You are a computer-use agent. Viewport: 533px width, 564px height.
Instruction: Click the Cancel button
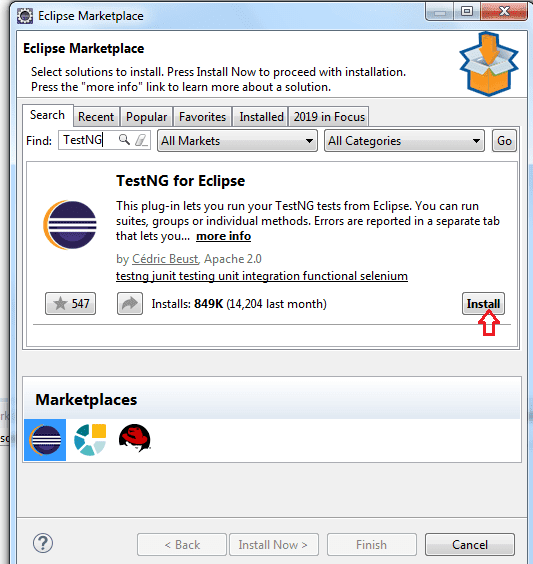click(x=470, y=545)
